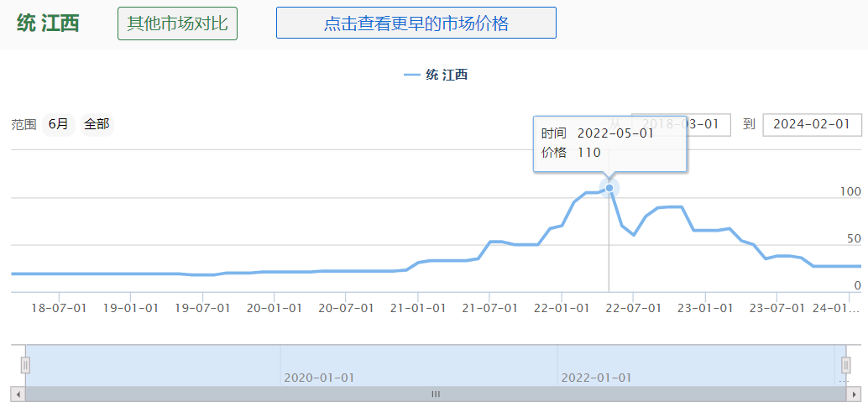Image resolution: width=868 pixels, height=412 pixels.
Task: Select the 6月 range option
Action: (59, 124)
